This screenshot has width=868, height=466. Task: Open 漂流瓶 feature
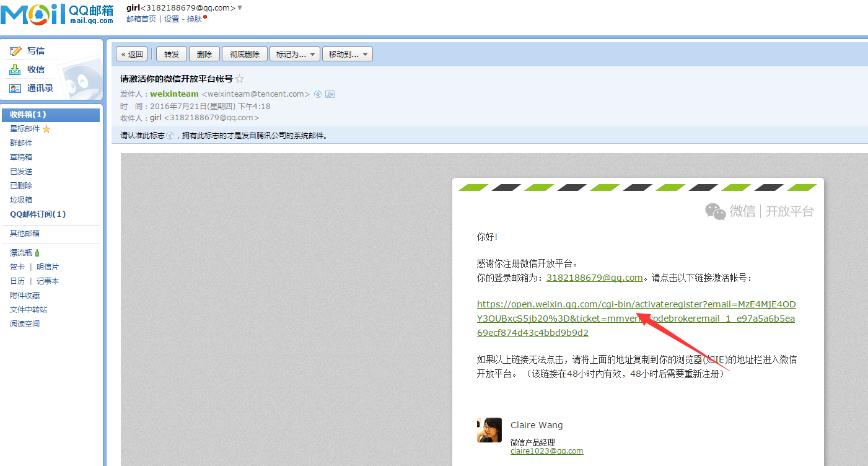pos(21,253)
